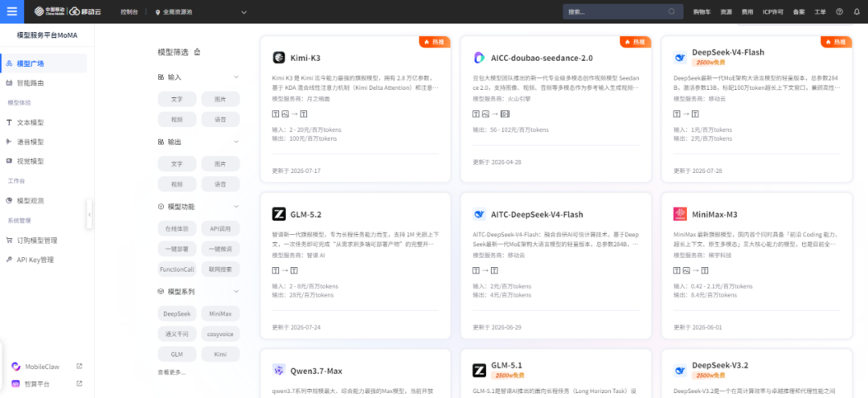Open ICP许可 in the top bar
The height and width of the screenshot is (398, 868).
tap(773, 11)
